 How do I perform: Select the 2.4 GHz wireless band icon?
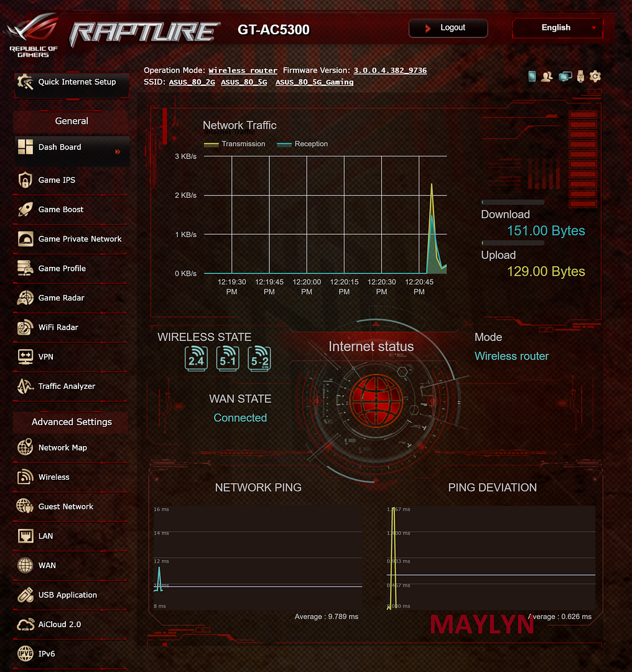click(x=195, y=359)
